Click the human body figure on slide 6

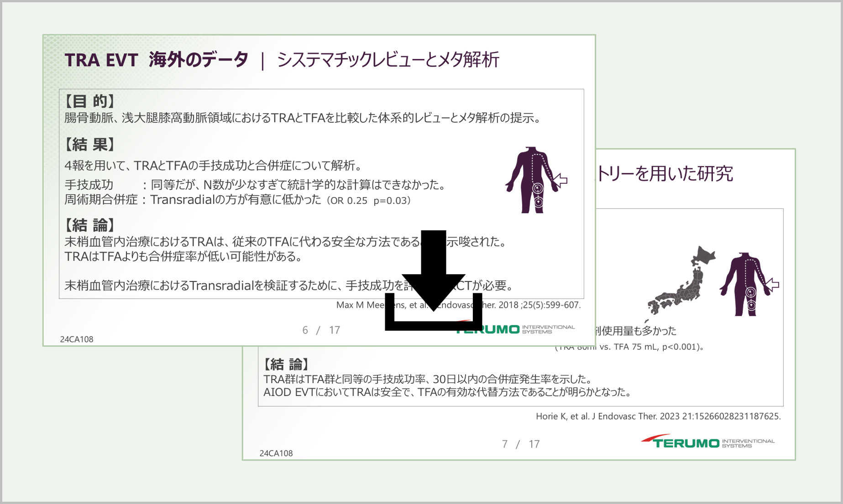[x=532, y=180]
